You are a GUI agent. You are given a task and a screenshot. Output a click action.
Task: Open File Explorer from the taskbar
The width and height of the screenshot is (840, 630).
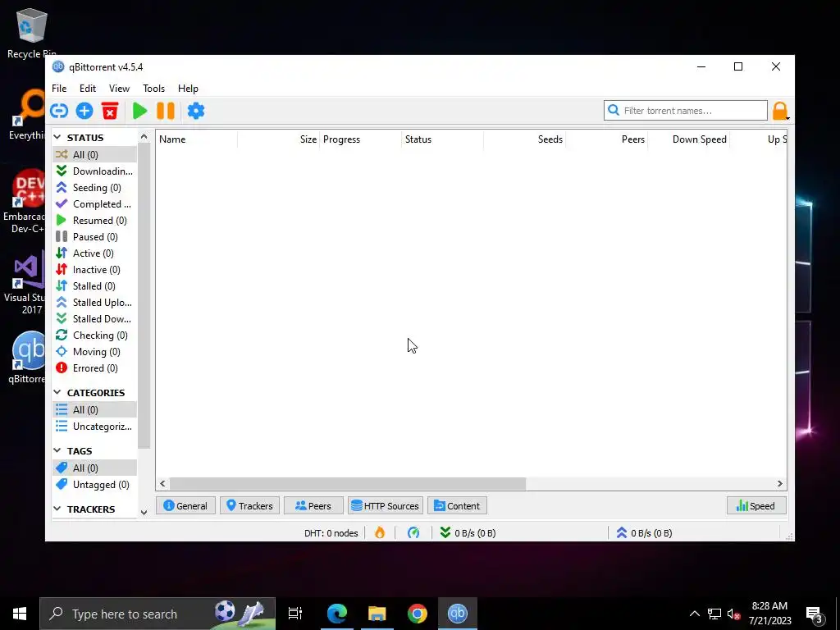click(377, 614)
